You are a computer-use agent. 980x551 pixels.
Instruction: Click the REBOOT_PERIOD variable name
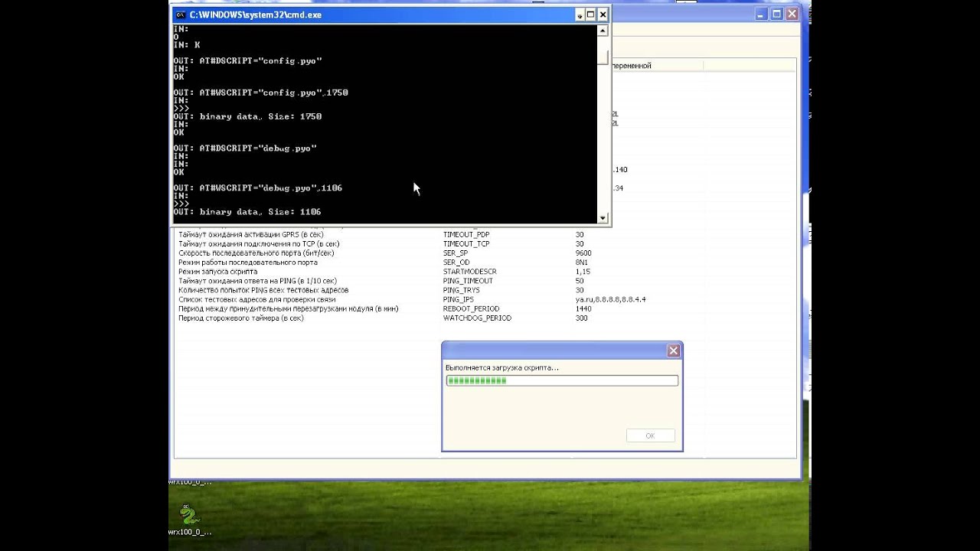pos(471,308)
